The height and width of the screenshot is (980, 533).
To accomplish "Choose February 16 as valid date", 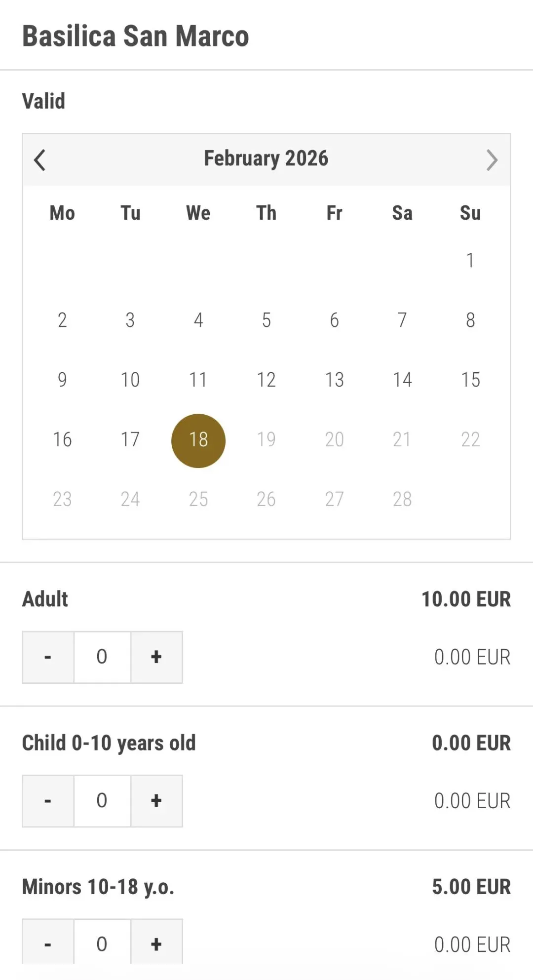I will click(x=62, y=439).
